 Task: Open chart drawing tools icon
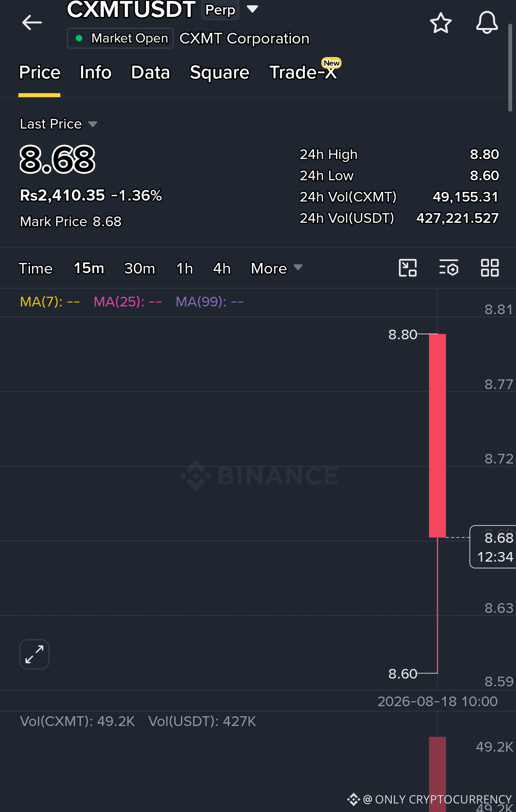[408, 268]
